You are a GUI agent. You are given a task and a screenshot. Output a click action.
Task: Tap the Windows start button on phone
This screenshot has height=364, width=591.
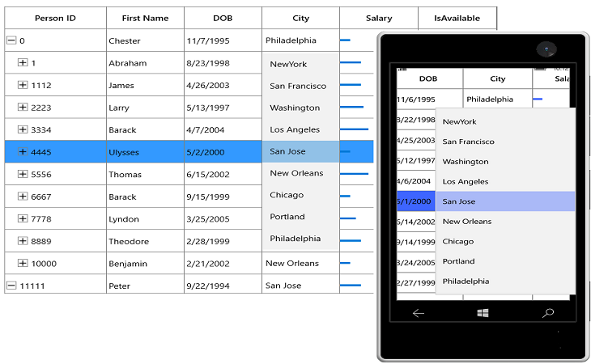tap(483, 313)
